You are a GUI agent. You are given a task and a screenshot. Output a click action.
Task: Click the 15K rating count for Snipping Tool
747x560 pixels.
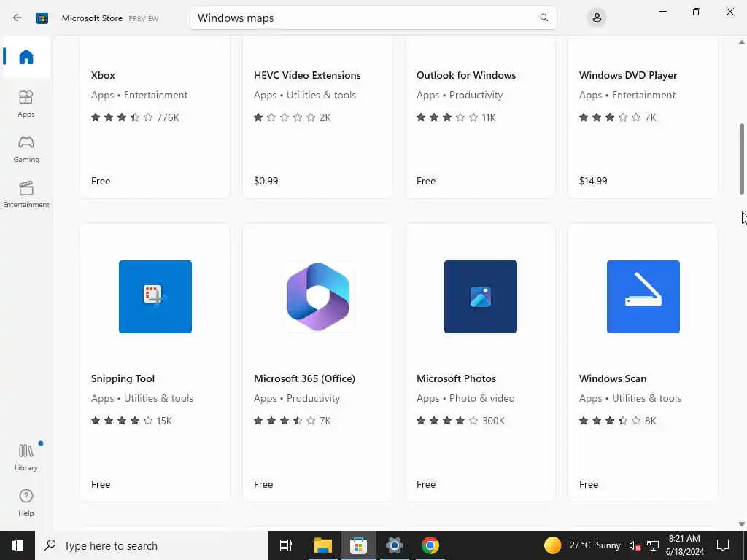(164, 421)
